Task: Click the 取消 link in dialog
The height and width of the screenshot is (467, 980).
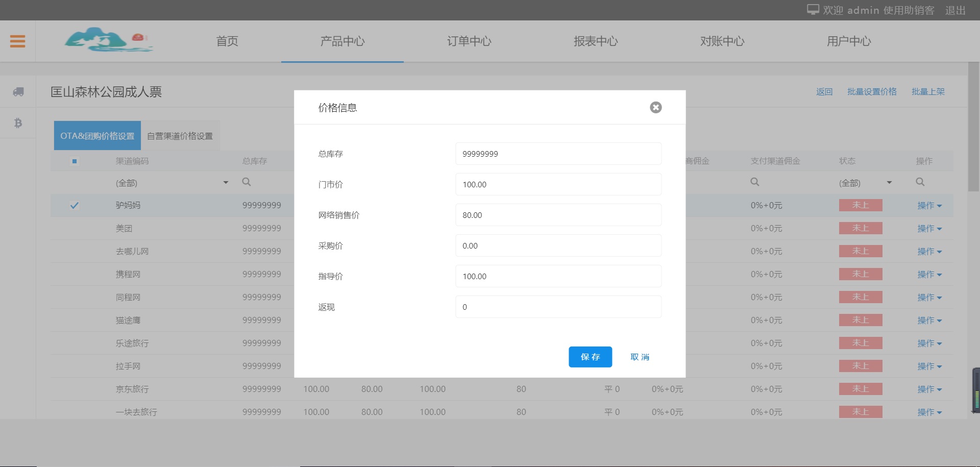Action: [x=640, y=357]
